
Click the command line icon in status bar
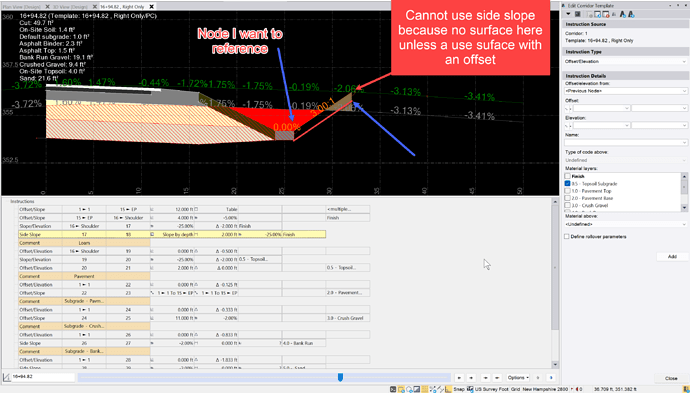tap(393, 389)
